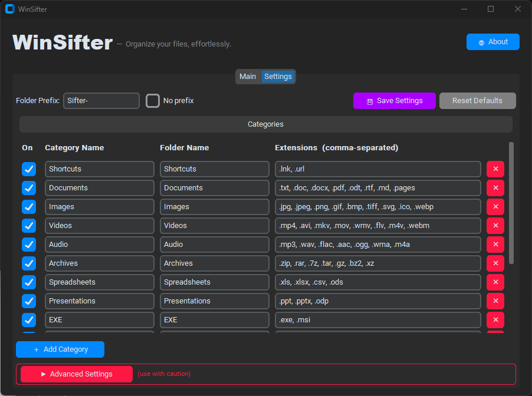
Task: Toggle the Archives category checkbox
Action: pyautogui.click(x=29, y=263)
